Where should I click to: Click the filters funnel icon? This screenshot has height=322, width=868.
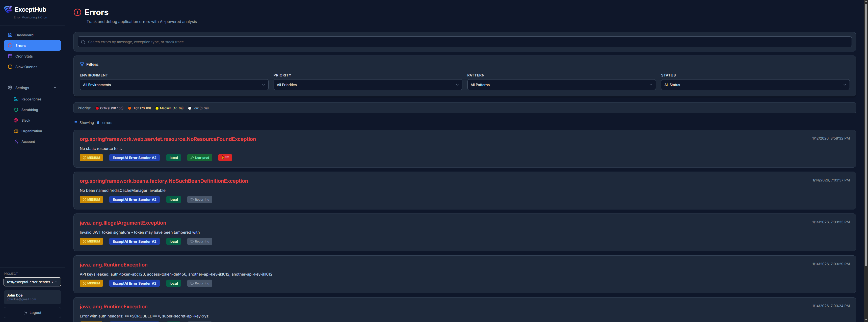click(x=82, y=64)
